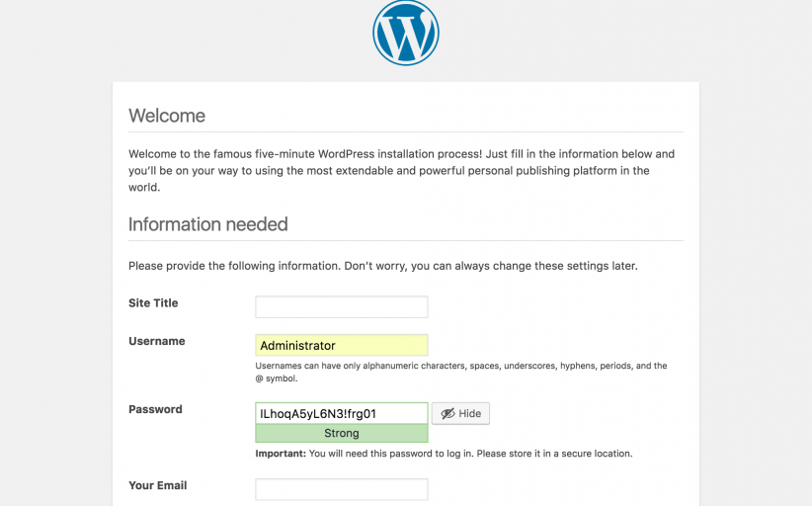Focus the Site Title input field

tap(341, 306)
